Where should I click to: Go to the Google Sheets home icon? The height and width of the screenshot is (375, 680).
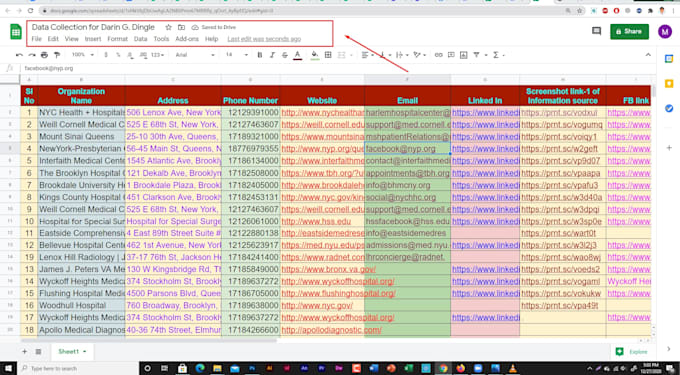click(16, 32)
